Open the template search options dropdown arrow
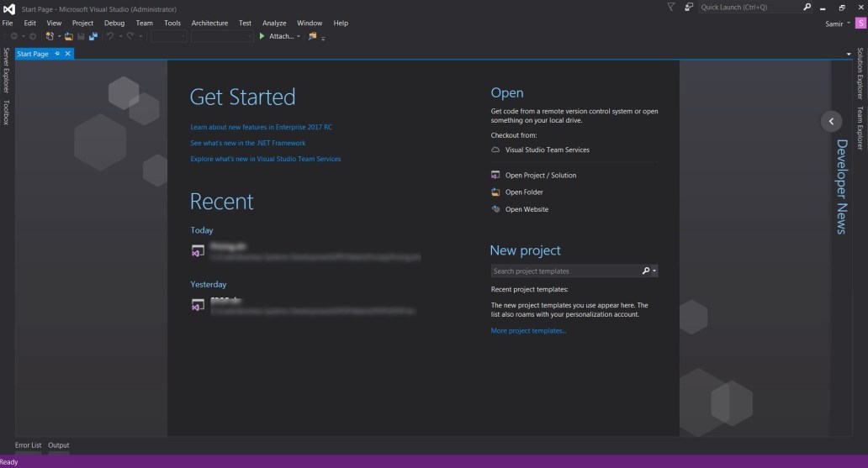 (x=654, y=271)
